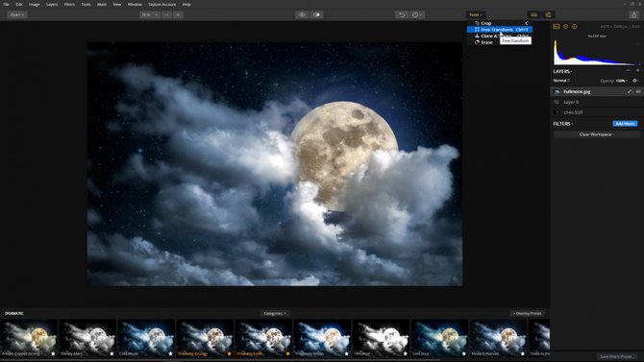Viewport: 644px width, 362px height.
Task: Unfavorite the Dramatic Look preset star
Action: [288, 353]
